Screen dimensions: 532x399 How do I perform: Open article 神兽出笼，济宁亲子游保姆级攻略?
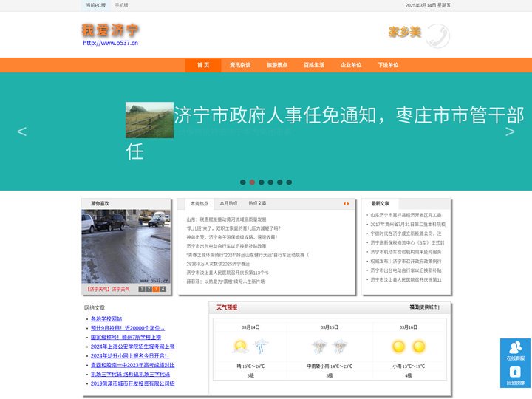point(232,237)
